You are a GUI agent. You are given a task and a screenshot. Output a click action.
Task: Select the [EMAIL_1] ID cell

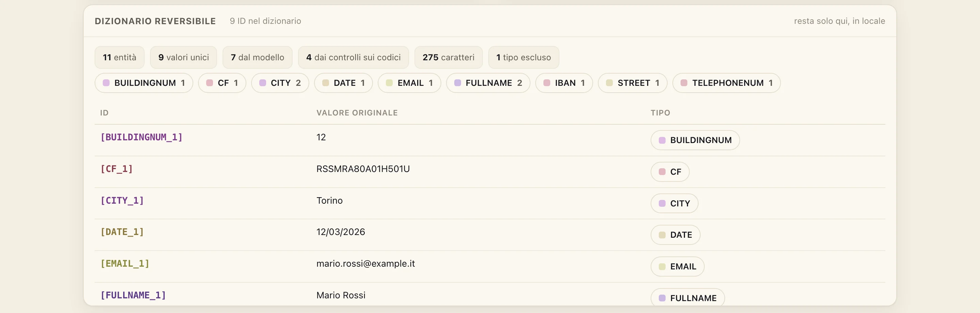[125, 264]
